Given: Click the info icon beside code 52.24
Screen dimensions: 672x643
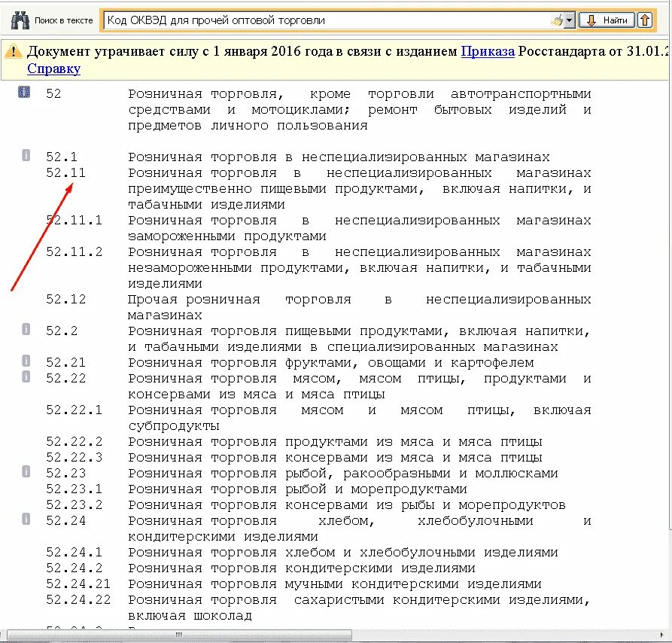Looking at the screenshot, I should [26, 519].
